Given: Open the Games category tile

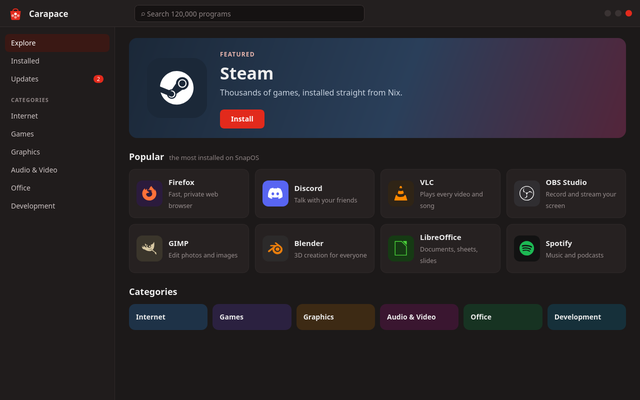Looking at the screenshot, I should (x=252, y=317).
